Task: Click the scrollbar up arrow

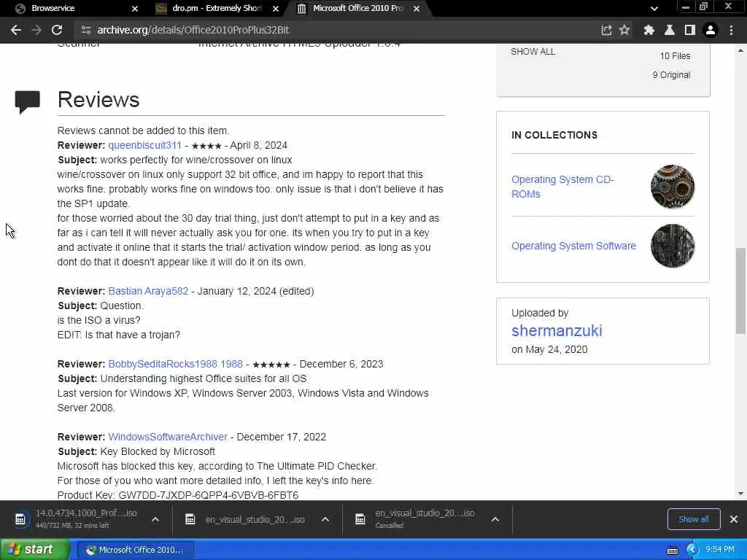Action: click(x=740, y=50)
